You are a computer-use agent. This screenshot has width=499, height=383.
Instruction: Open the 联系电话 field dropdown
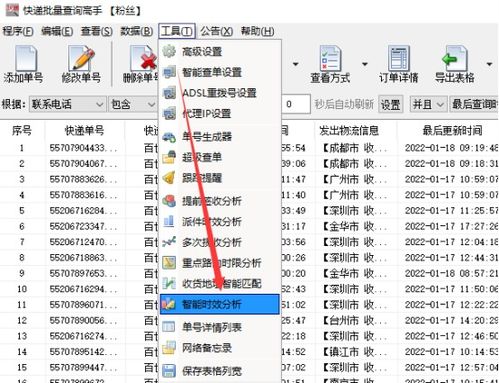tap(68, 105)
